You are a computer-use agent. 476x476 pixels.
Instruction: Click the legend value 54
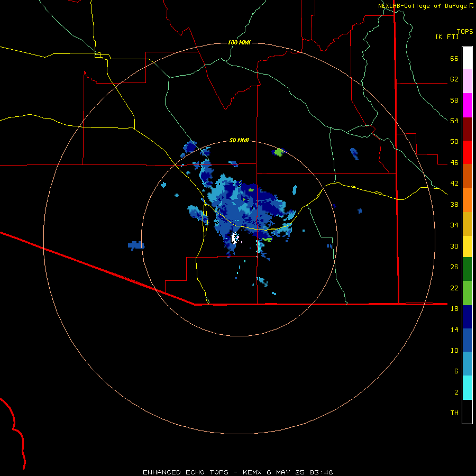click(454, 121)
